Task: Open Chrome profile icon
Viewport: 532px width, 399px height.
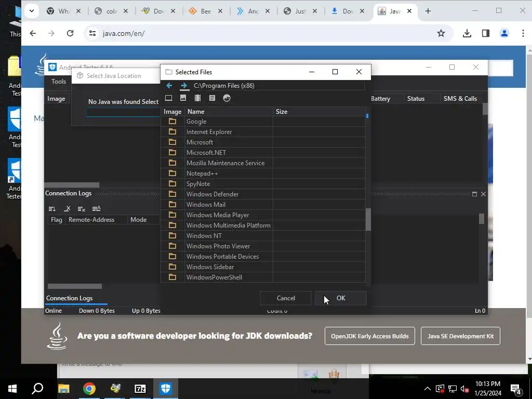Action: point(504,33)
